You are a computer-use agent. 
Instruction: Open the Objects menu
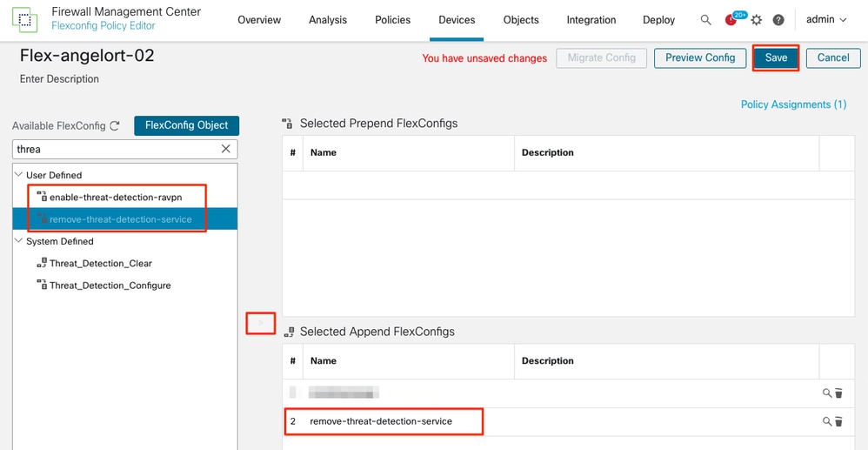pyautogui.click(x=521, y=20)
